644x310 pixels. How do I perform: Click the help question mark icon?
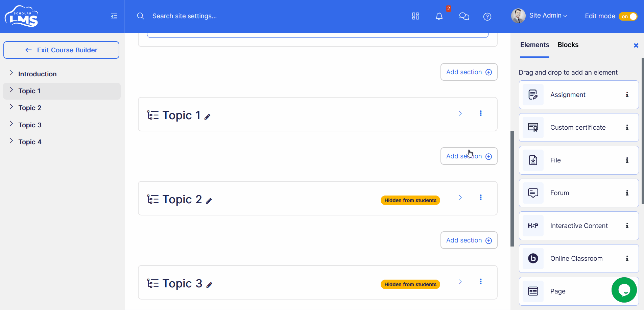[x=487, y=17]
